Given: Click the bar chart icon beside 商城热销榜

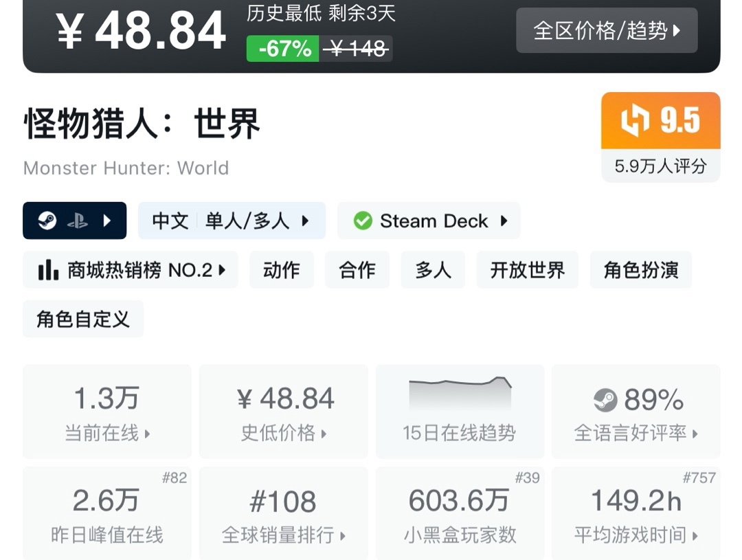Looking at the screenshot, I should click(48, 270).
